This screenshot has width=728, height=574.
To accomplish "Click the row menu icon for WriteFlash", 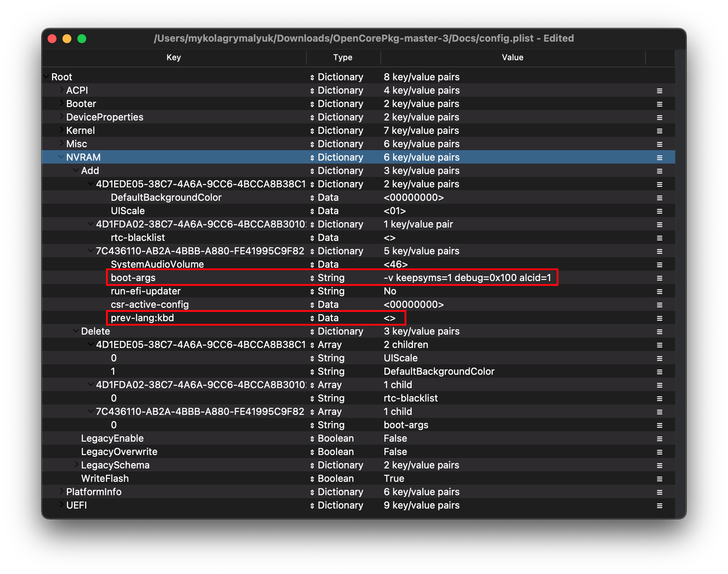I will [x=659, y=479].
